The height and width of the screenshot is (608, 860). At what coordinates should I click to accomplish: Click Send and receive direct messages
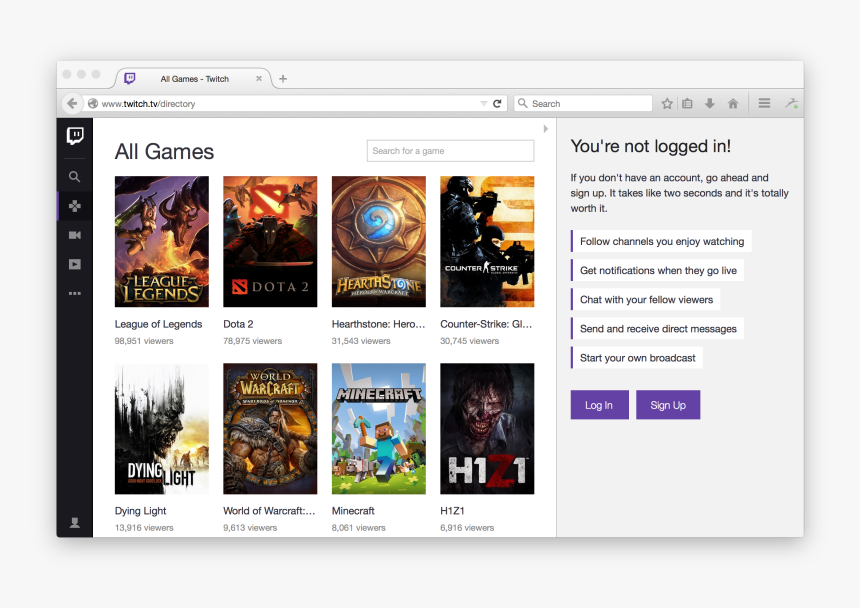[x=658, y=328]
